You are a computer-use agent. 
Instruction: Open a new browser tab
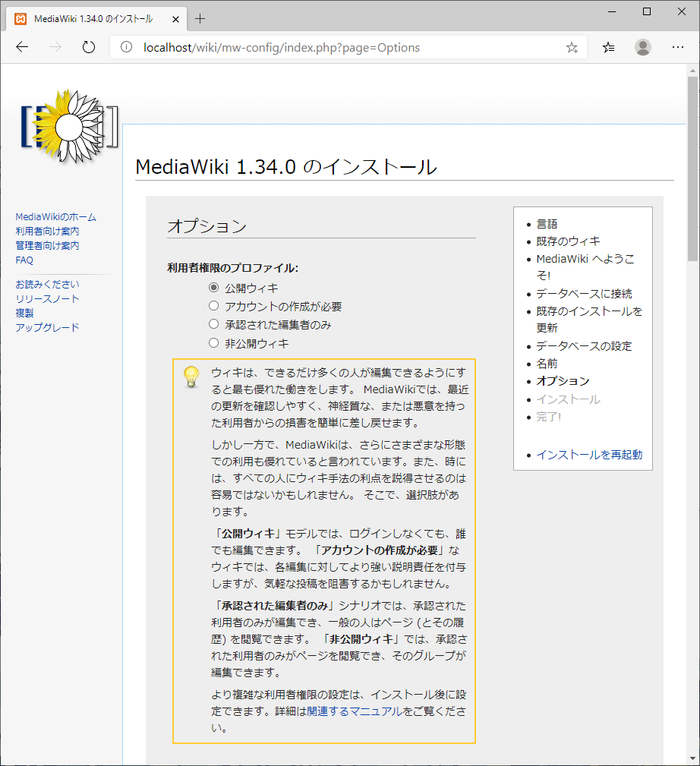click(x=199, y=18)
